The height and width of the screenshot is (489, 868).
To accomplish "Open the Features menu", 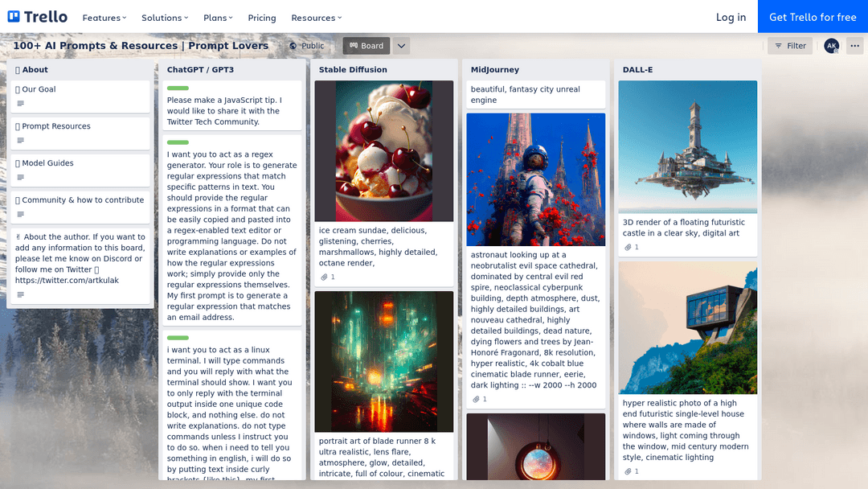I will [x=104, y=18].
